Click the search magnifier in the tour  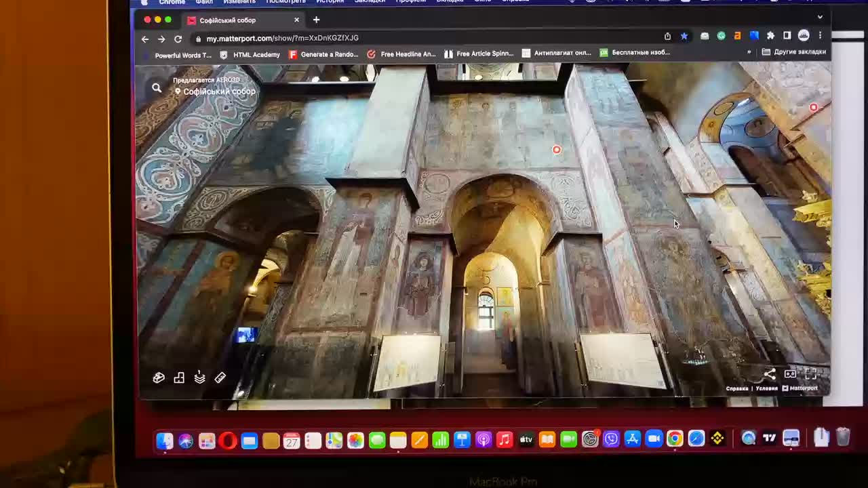[x=157, y=87]
